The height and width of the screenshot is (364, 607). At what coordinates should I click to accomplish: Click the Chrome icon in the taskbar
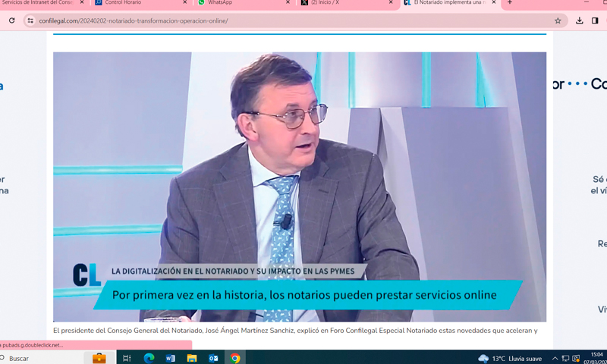235,358
